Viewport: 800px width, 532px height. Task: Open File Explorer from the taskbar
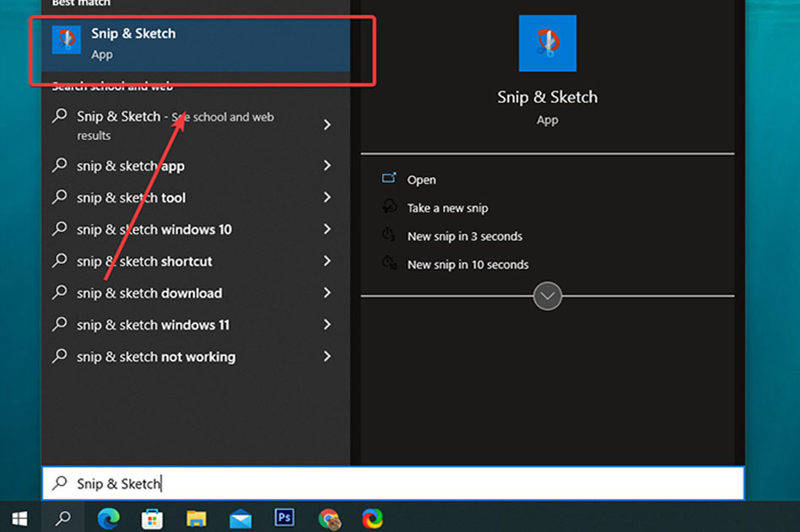[196, 519]
